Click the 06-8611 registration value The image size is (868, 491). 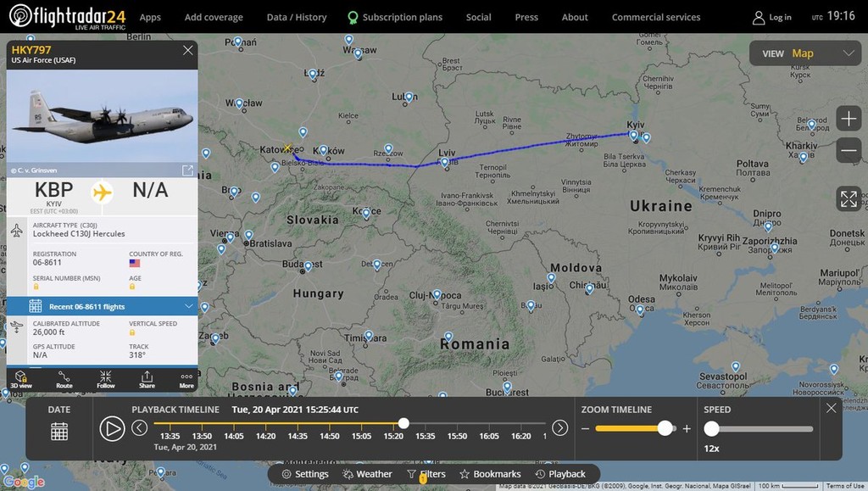pos(47,262)
